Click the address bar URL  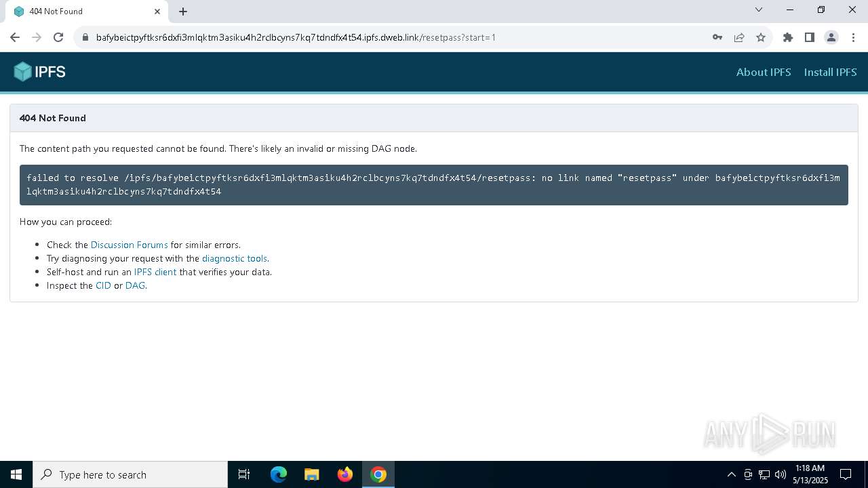pos(296,37)
